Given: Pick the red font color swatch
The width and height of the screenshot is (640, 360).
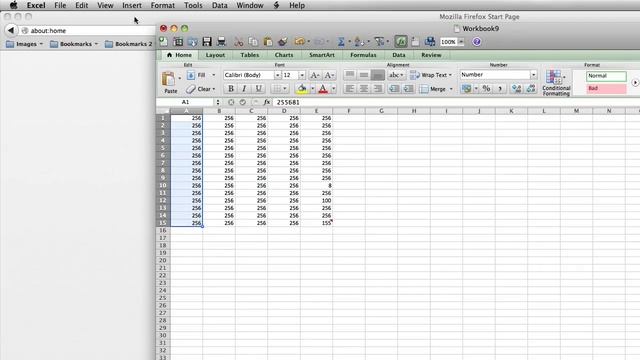Looking at the screenshot, I should click(323, 89).
